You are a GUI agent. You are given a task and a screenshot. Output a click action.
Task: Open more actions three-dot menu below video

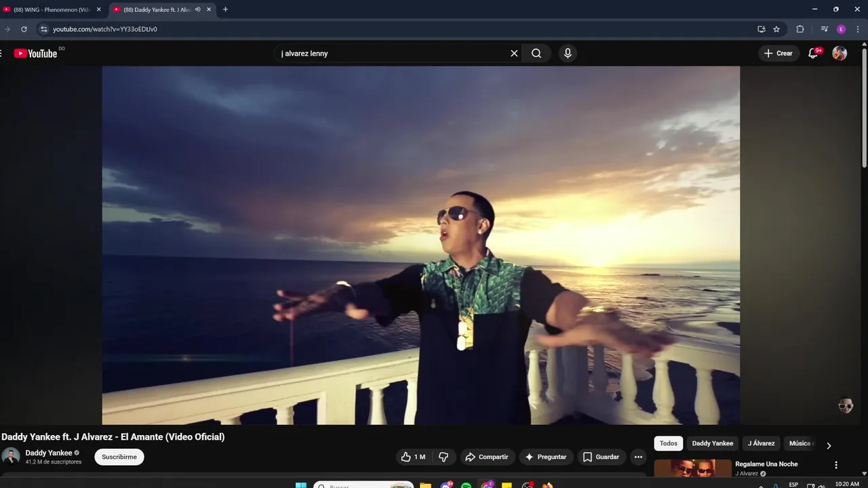pos(638,457)
